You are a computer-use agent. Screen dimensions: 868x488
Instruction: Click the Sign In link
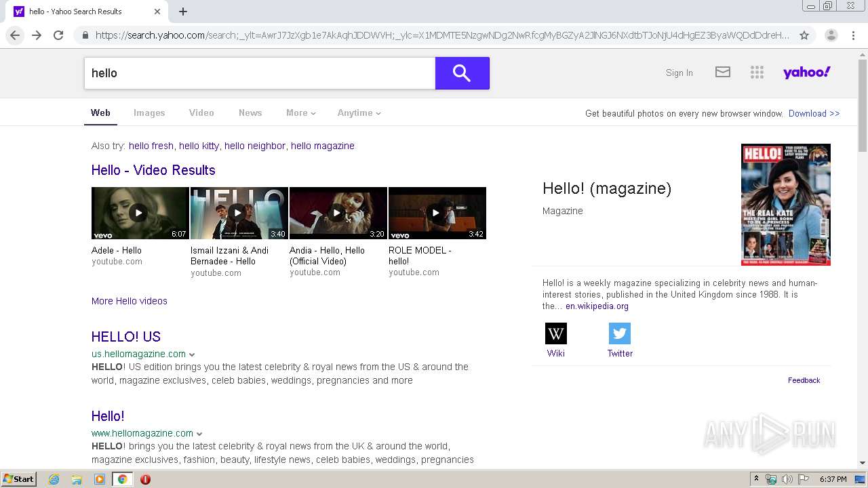pos(679,73)
